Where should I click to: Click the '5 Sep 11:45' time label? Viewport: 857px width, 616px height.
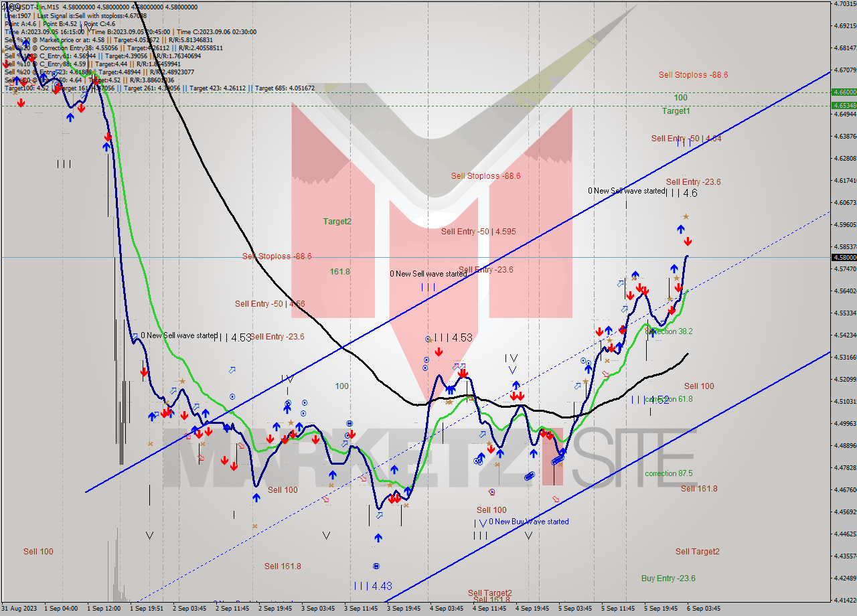point(617,609)
